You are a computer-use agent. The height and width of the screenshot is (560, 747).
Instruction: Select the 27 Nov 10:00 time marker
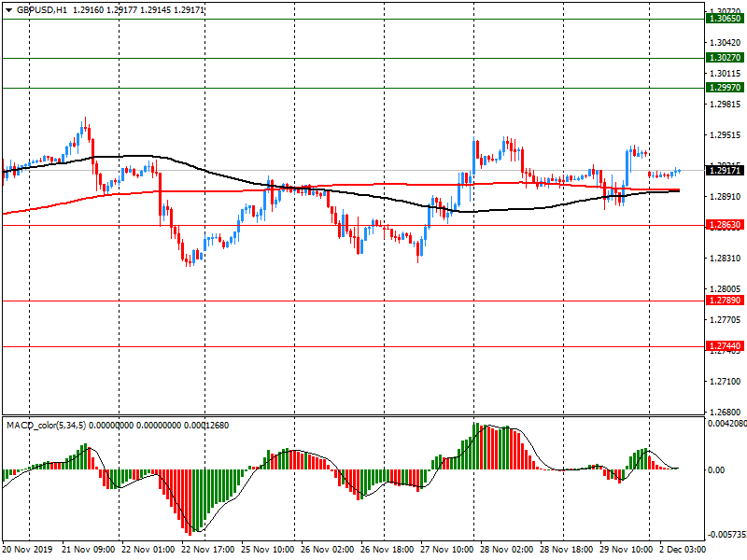(446, 550)
